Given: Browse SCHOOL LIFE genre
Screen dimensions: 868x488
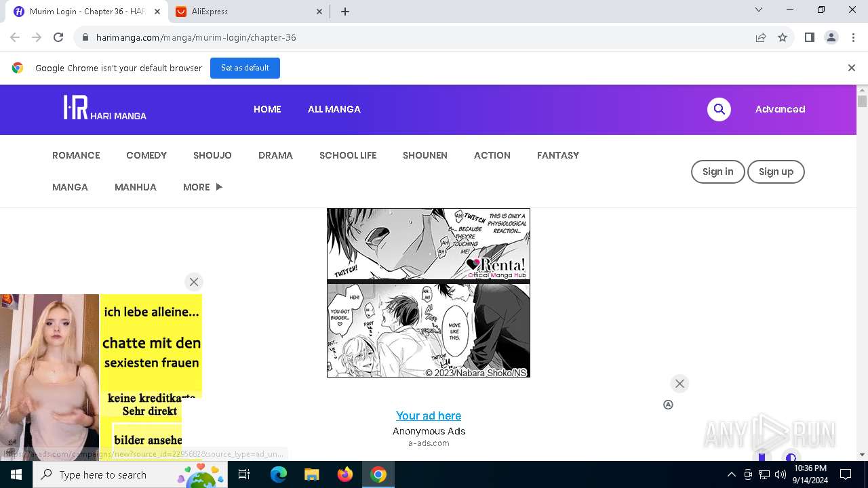Looking at the screenshot, I should (x=348, y=155).
